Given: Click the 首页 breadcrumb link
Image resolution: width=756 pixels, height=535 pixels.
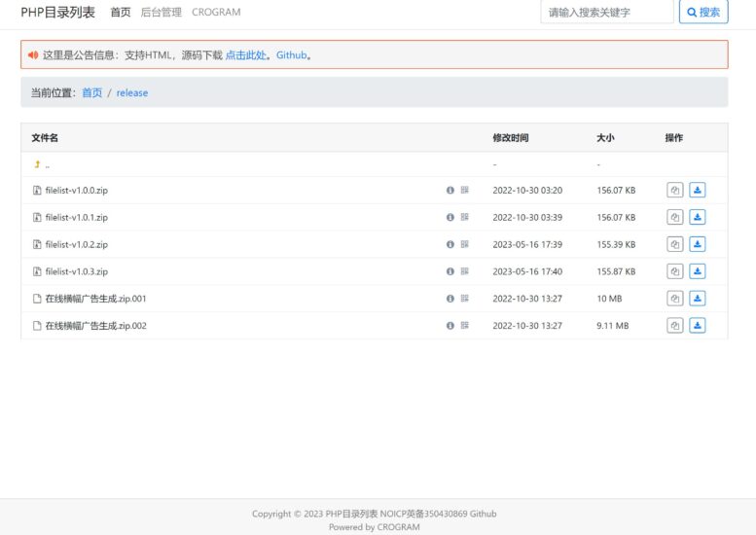Looking at the screenshot, I should [91, 93].
